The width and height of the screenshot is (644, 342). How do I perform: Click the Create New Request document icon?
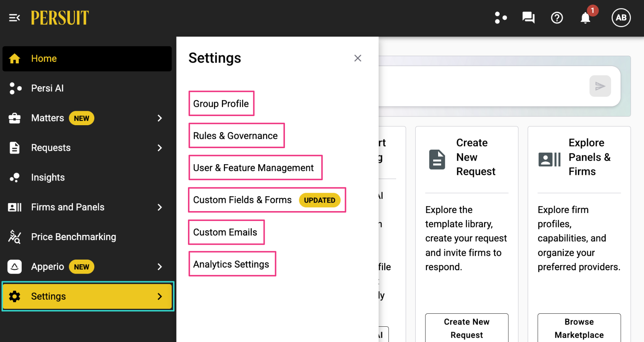click(x=437, y=160)
